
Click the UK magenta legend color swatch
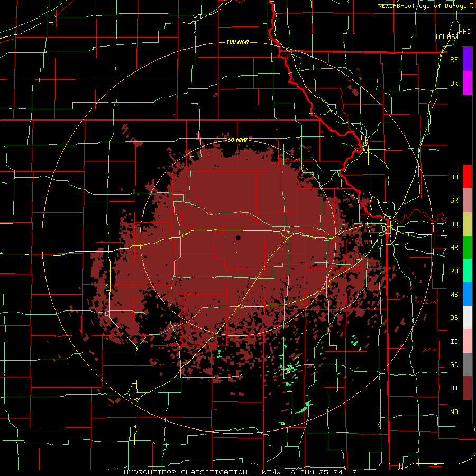(467, 83)
